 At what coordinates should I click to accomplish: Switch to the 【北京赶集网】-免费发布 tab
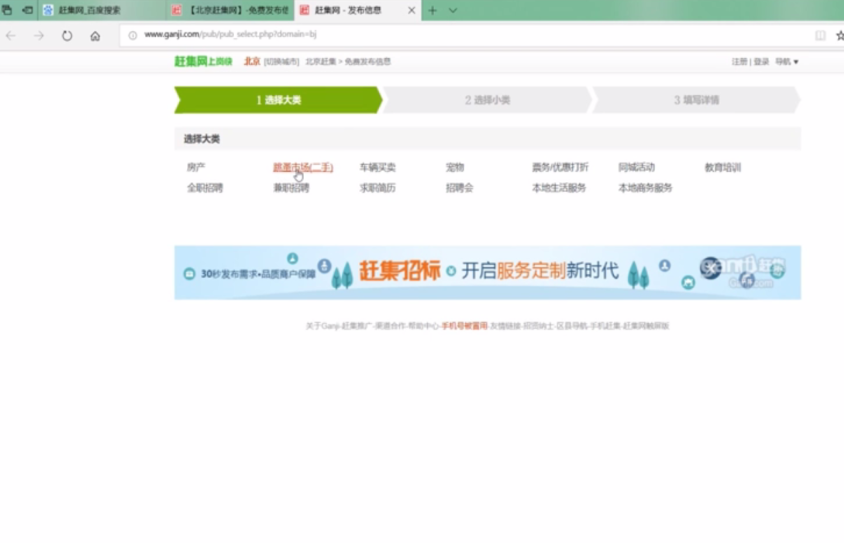(x=230, y=10)
